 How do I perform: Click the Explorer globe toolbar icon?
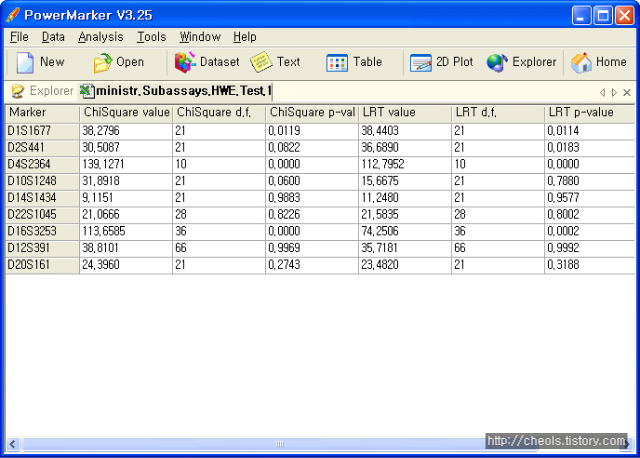click(x=497, y=63)
